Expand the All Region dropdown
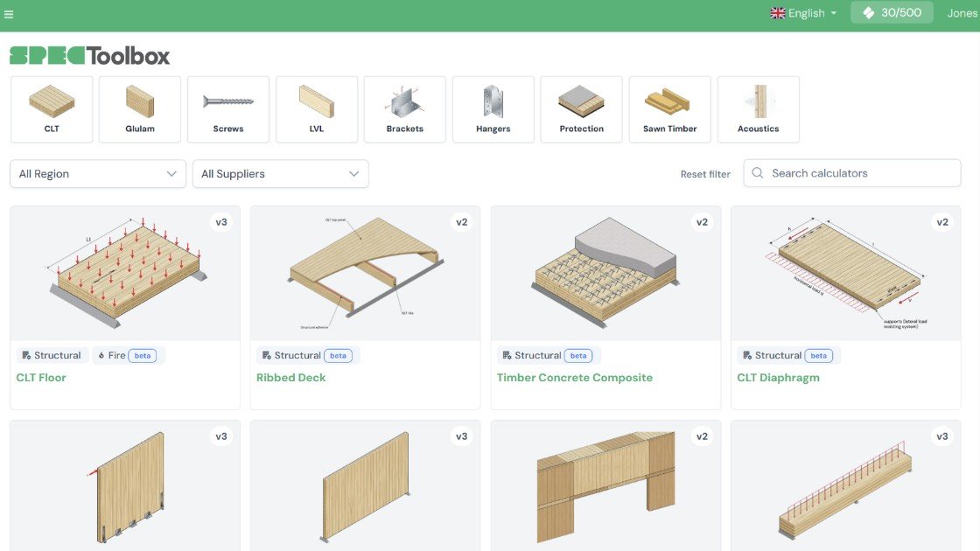This screenshot has width=980, height=551. pos(98,174)
